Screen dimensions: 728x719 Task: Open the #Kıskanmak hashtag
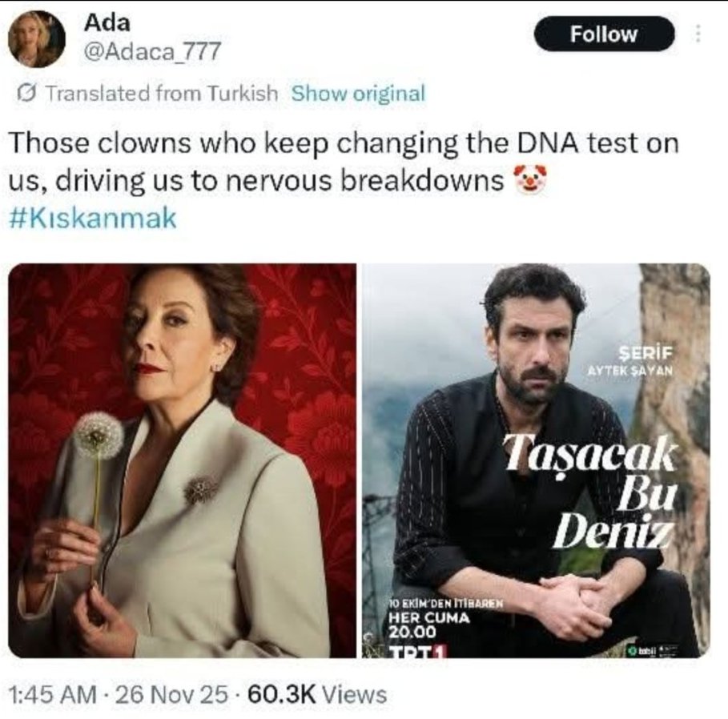(93, 219)
